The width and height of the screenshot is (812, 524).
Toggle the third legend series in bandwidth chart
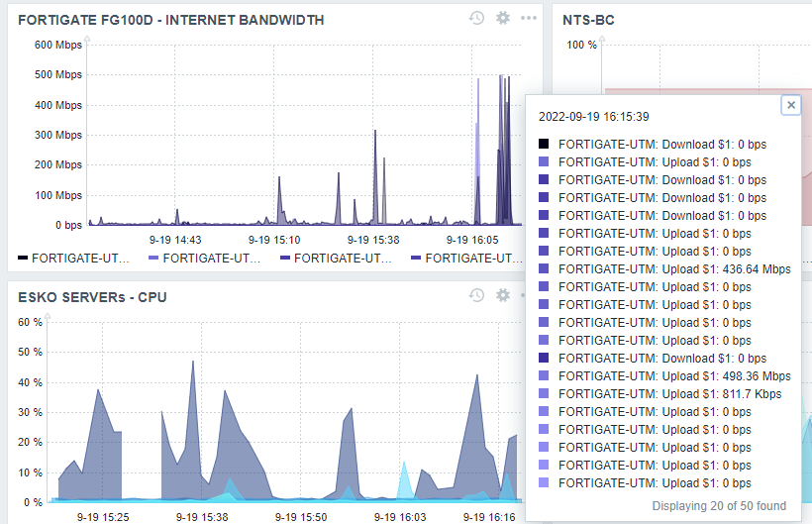pyautogui.click(x=336, y=258)
